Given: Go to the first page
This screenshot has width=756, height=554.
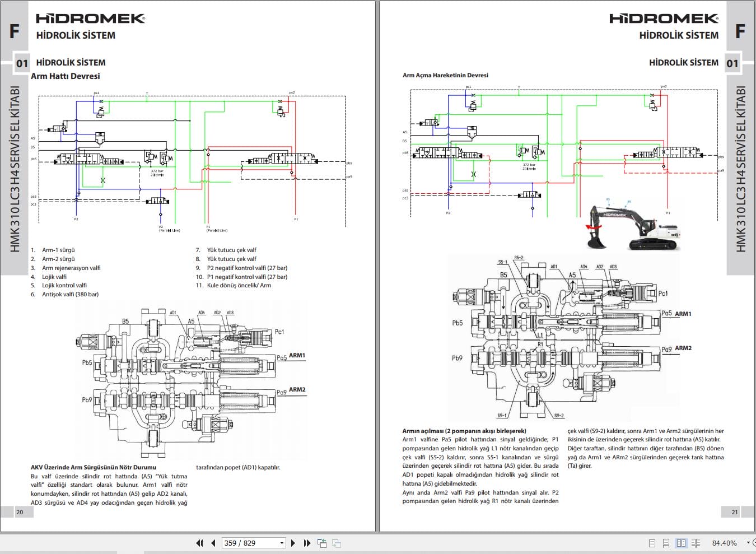Looking at the screenshot, I should coord(199,543).
